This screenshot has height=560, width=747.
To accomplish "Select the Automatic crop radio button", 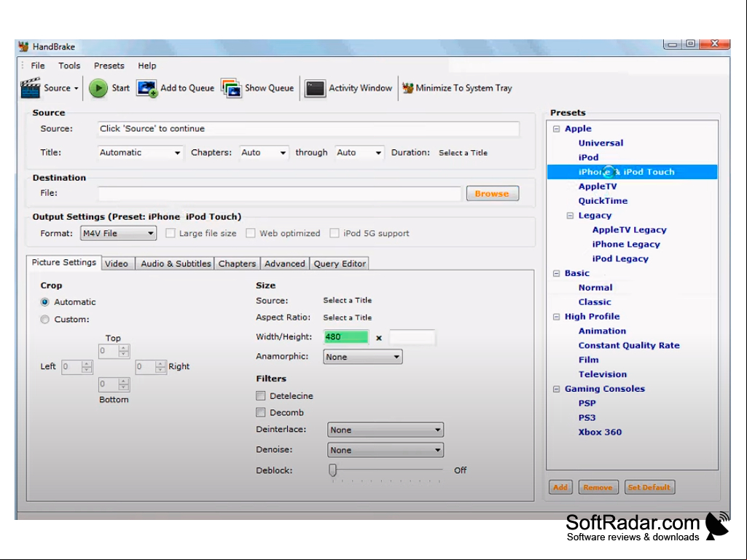I will point(44,302).
